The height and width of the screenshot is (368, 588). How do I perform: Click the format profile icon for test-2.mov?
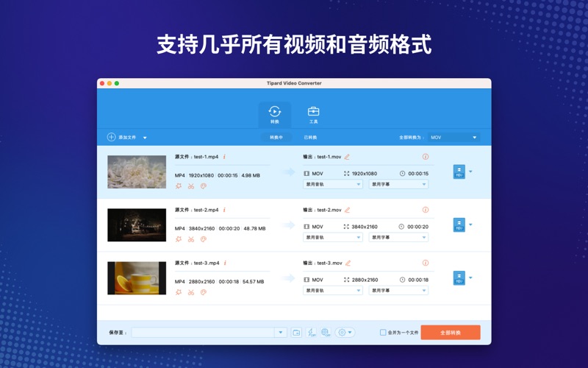pos(459,225)
